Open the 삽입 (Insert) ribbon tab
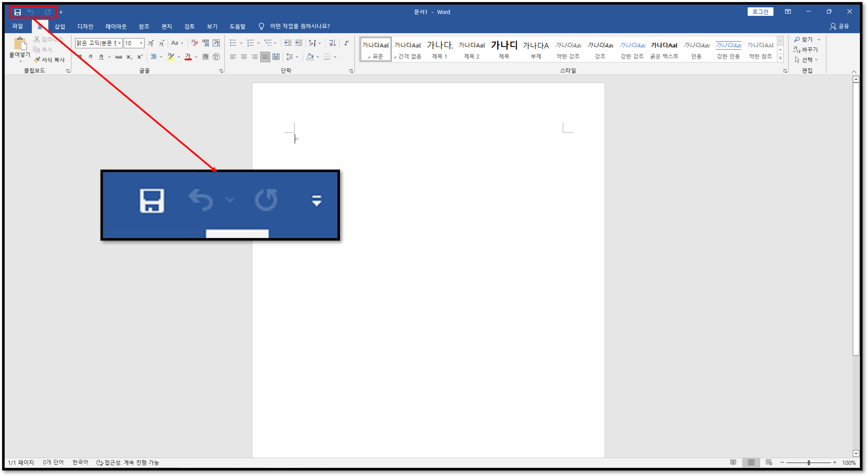Viewport: 868px width, 476px height. [x=60, y=26]
